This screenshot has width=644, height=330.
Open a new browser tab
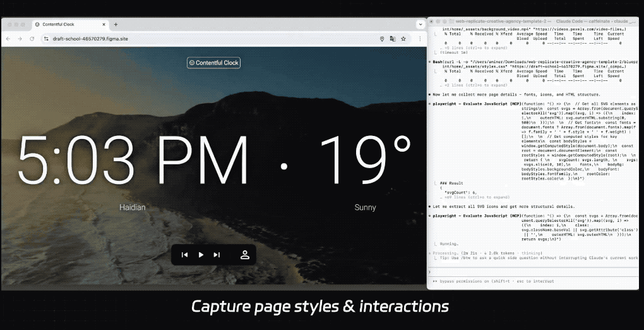pyautogui.click(x=116, y=24)
